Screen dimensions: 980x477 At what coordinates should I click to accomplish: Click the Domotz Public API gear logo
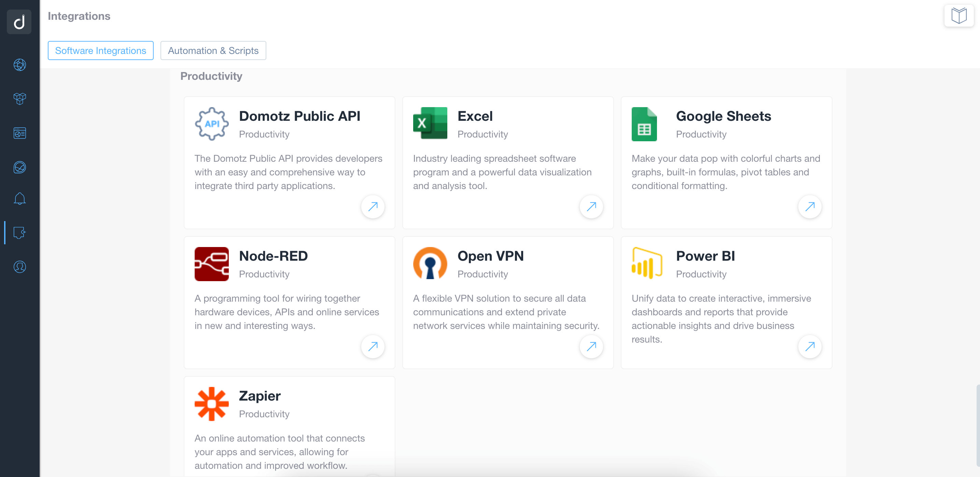click(211, 124)
